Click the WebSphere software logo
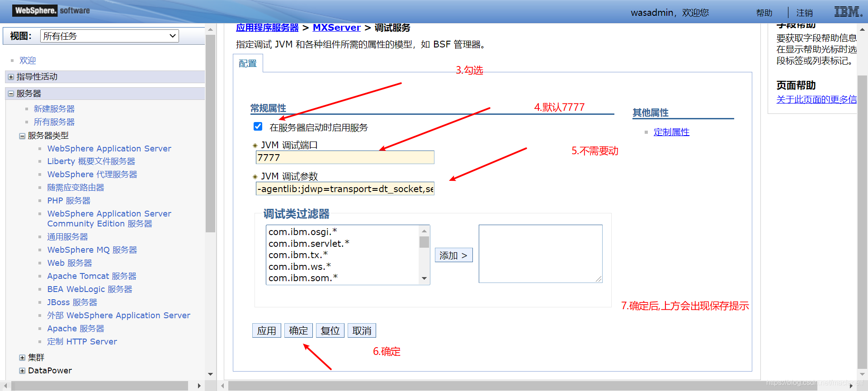 click(51, 10)
